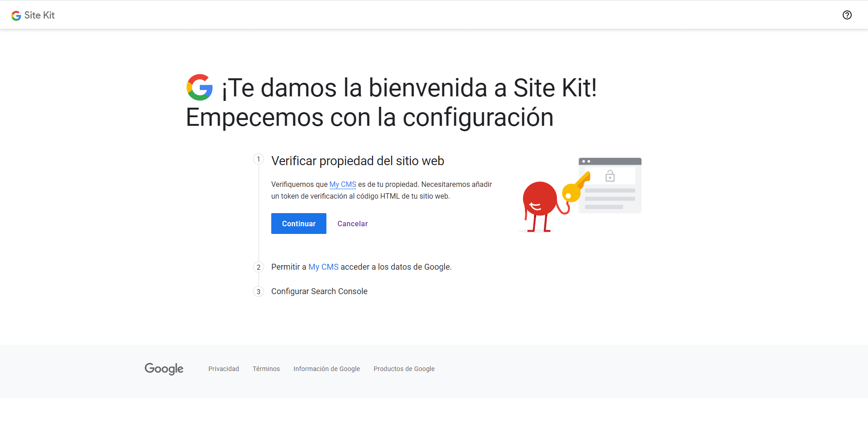Click the 'Configurar Search Console' step text
Image resolution: width=868 pixels, height=438 pixels.
pos(319,291)
